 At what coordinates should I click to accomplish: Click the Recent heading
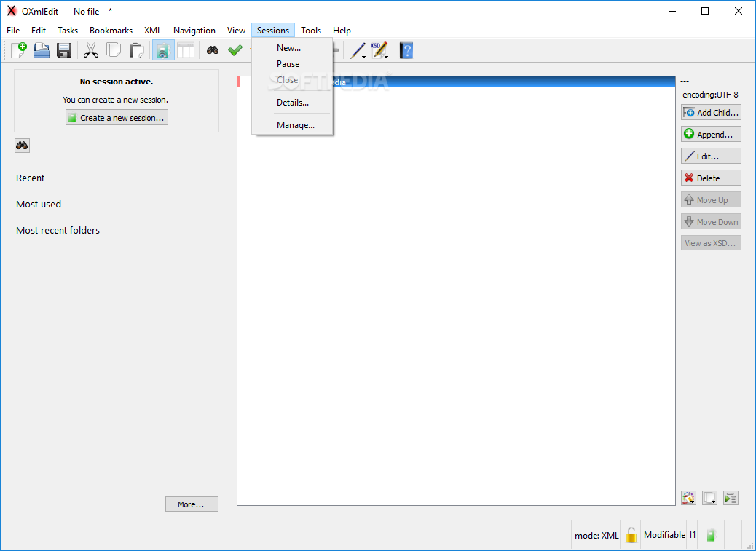(x=30, y=178)
